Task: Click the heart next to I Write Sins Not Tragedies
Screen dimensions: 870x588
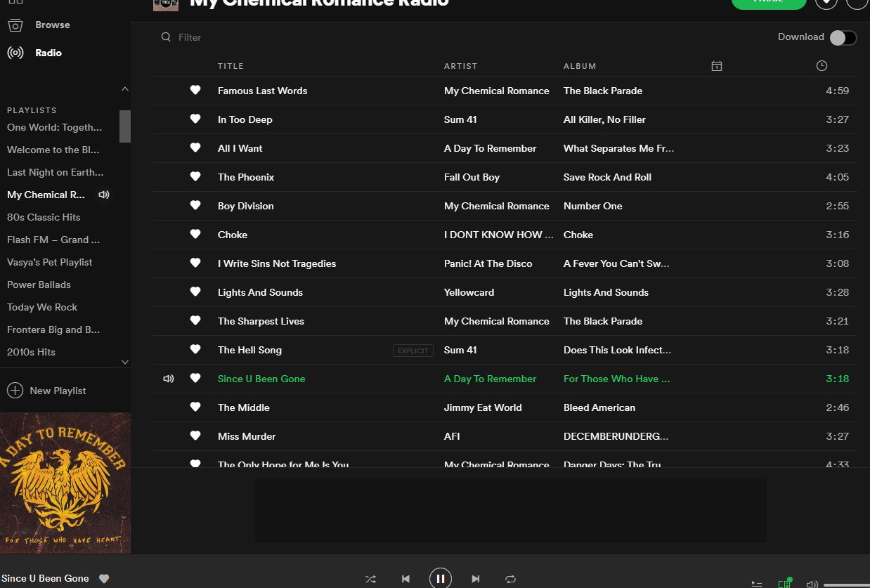Action: click(x=195, y=263)
